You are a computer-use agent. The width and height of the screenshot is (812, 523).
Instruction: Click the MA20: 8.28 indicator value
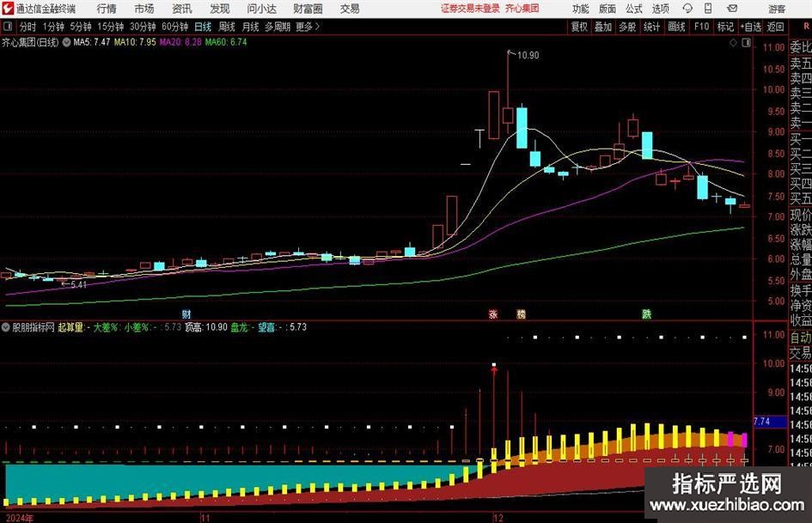pyautogui.click(x=180, y=42)
